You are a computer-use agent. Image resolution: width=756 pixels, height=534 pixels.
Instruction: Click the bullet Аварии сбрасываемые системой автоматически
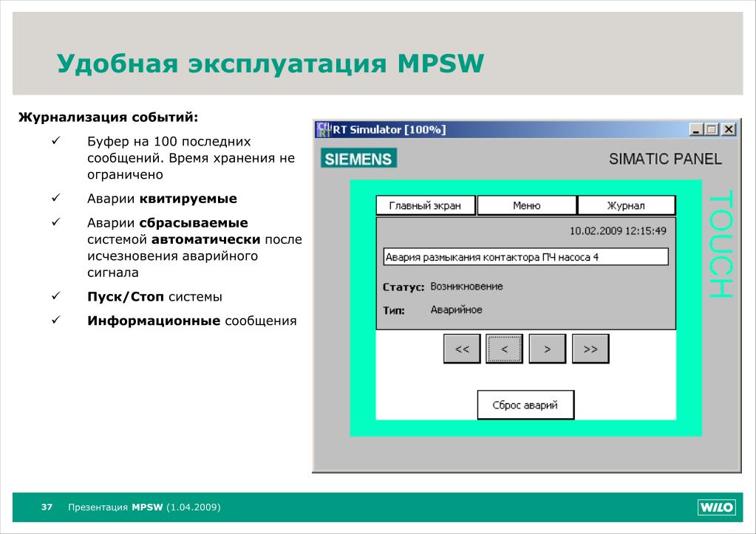coord(194,247)
